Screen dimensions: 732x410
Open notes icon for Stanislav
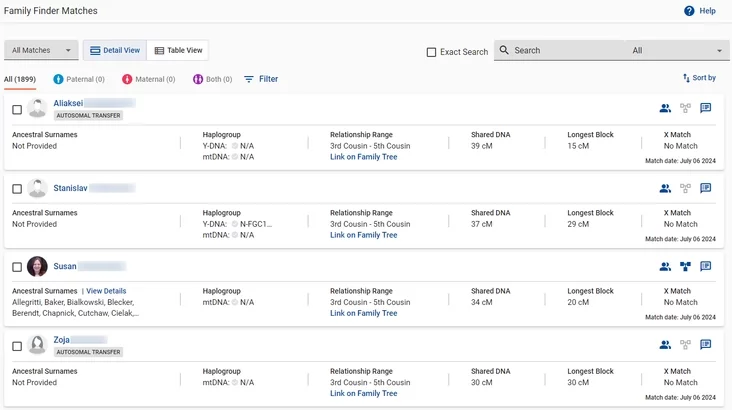click(x=705, y=188)
